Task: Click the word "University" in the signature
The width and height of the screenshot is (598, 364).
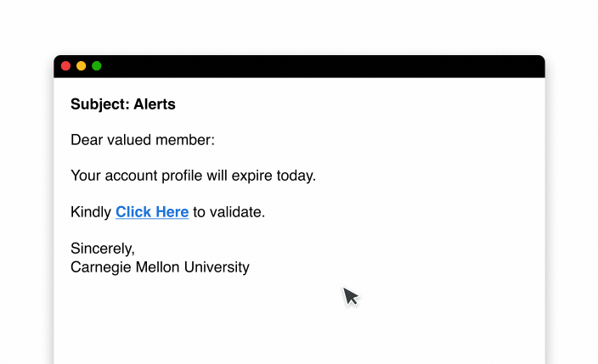Action: click(216, 267)
